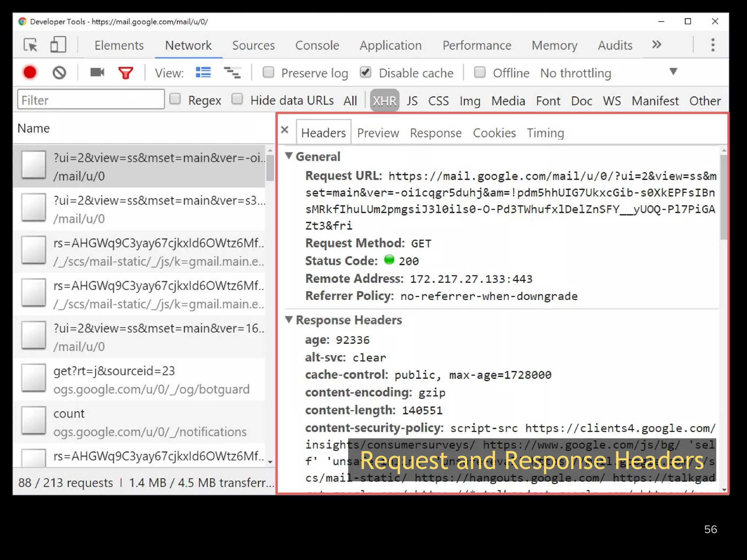Close the request details pane

click(285, 130)
